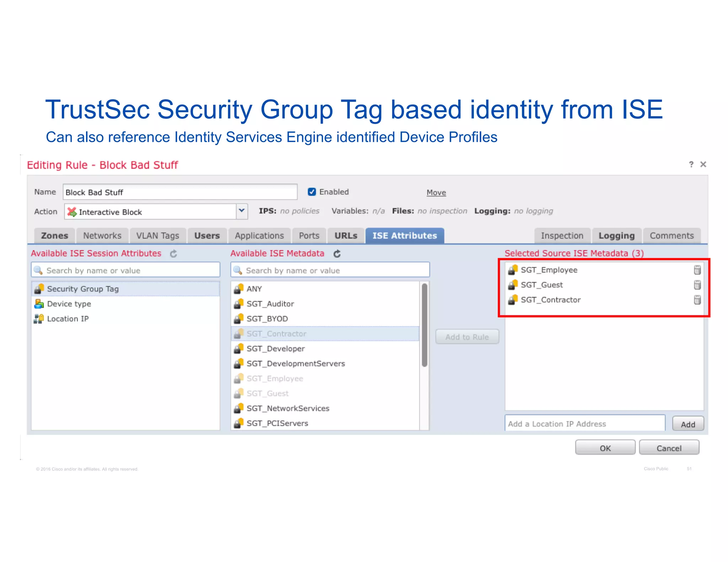Open the Inspection tab
The width and height of the screenshot is (728, 562).
(562, 236)
